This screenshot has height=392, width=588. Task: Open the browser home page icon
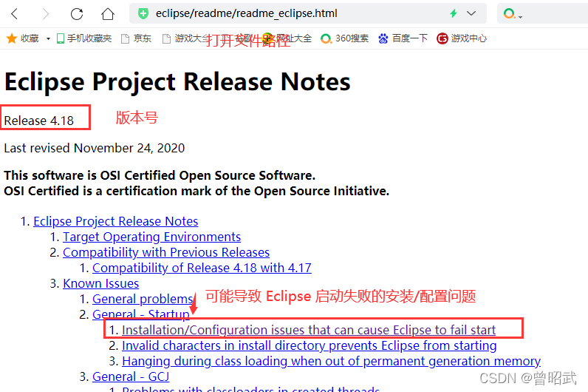click(x=108, y=14)
